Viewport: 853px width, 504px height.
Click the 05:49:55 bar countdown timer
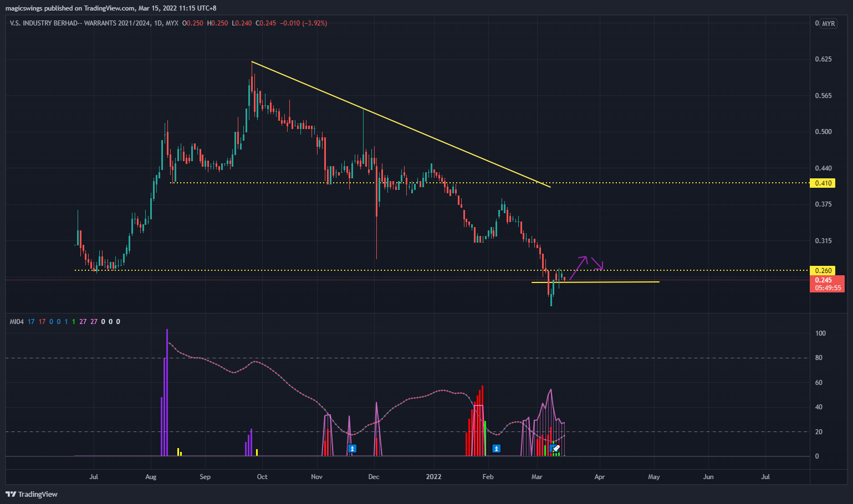828,288
